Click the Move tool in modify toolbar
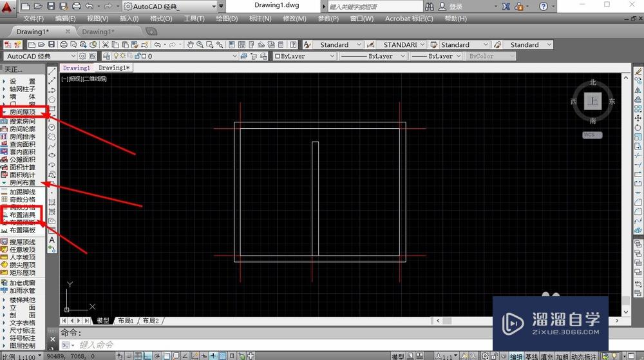644x360 pixels. tap(638, 118)
